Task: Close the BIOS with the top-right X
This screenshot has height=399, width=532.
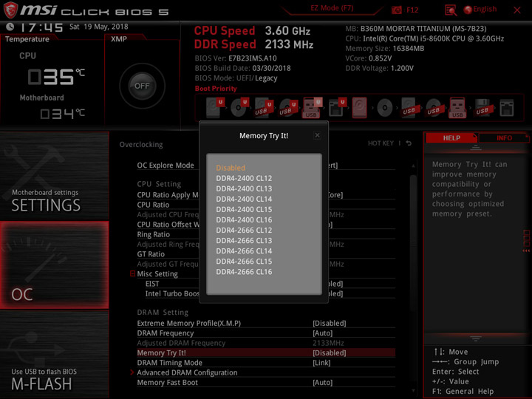Action: tap(517, 10)
